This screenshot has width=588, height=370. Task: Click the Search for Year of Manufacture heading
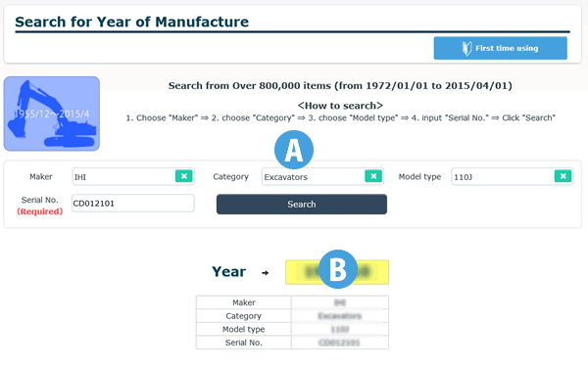pos(132,22)
